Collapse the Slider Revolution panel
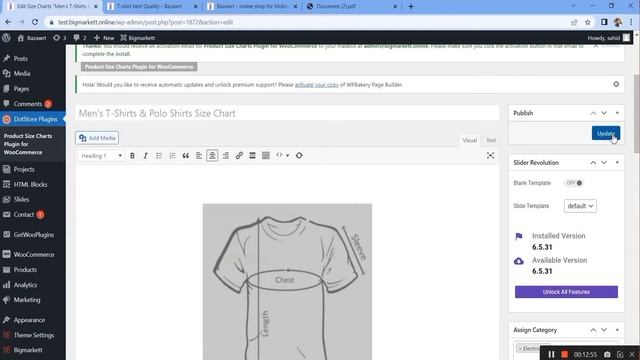The image size is (640, 360). (617, 162)
